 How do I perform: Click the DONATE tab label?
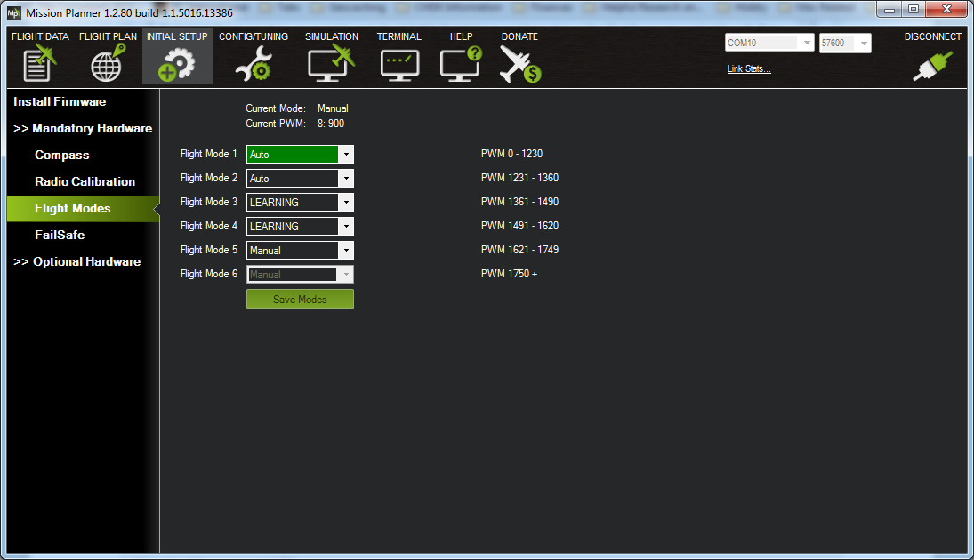click(520, 36)
